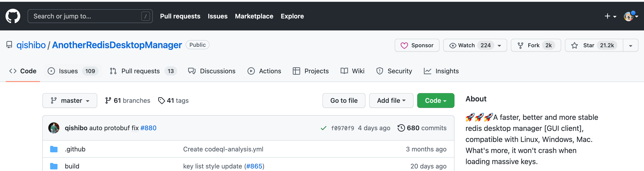
Task: View the 41 tags
Action: click(173, 101)
